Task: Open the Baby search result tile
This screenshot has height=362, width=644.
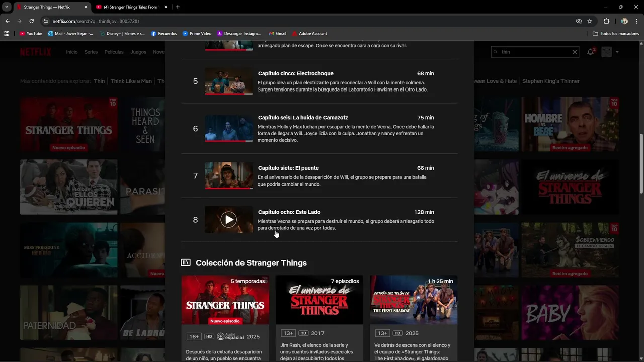Action: click(570, 313)
